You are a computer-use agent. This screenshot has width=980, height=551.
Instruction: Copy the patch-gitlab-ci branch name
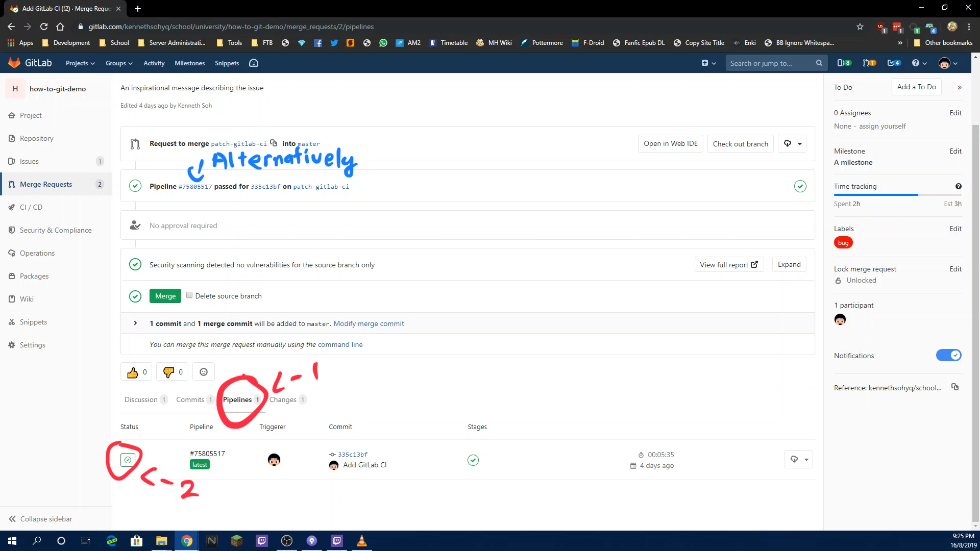point(274,143)
